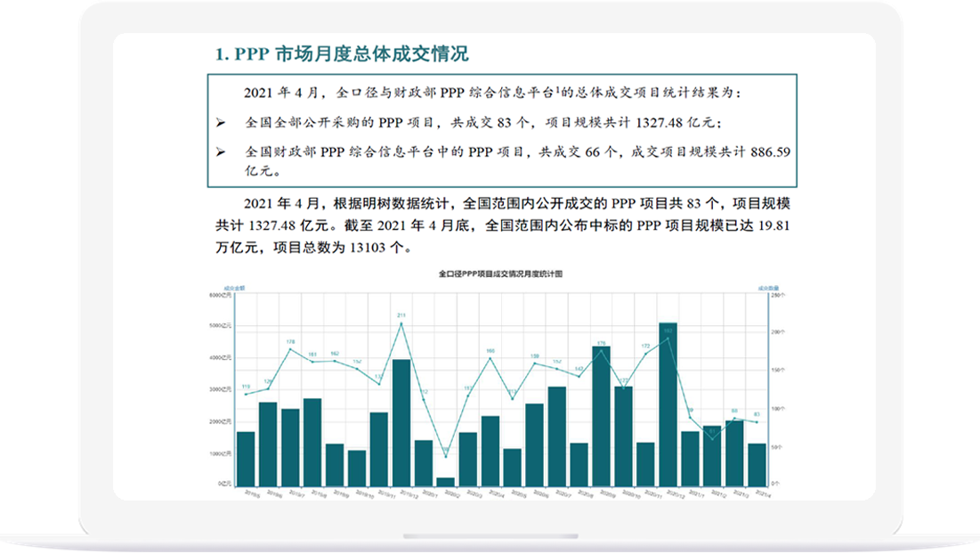
Task: Click the line peak data label "211"
Action: tap(401, 315)
